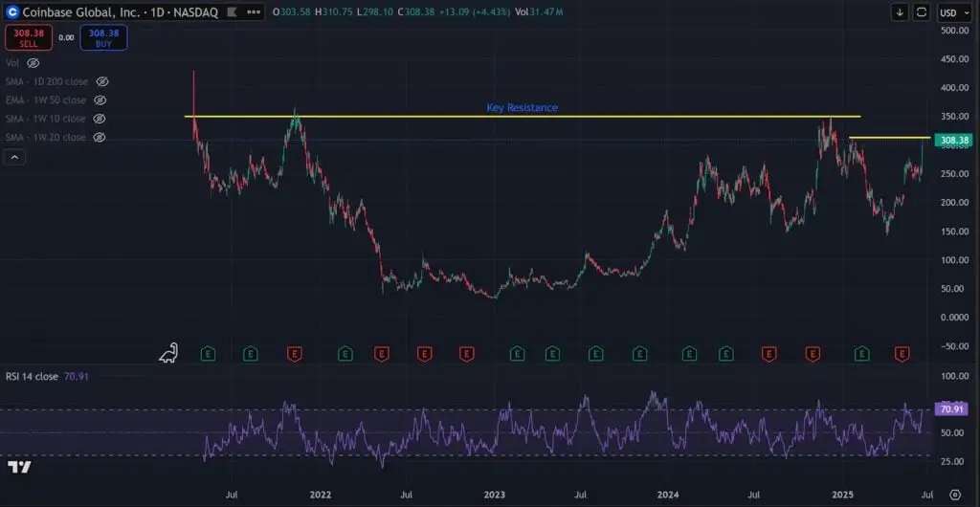Screen dimensions: 980x507
Task: Select the RSI 14 close legend label
Action: click(x=32, y=378)
